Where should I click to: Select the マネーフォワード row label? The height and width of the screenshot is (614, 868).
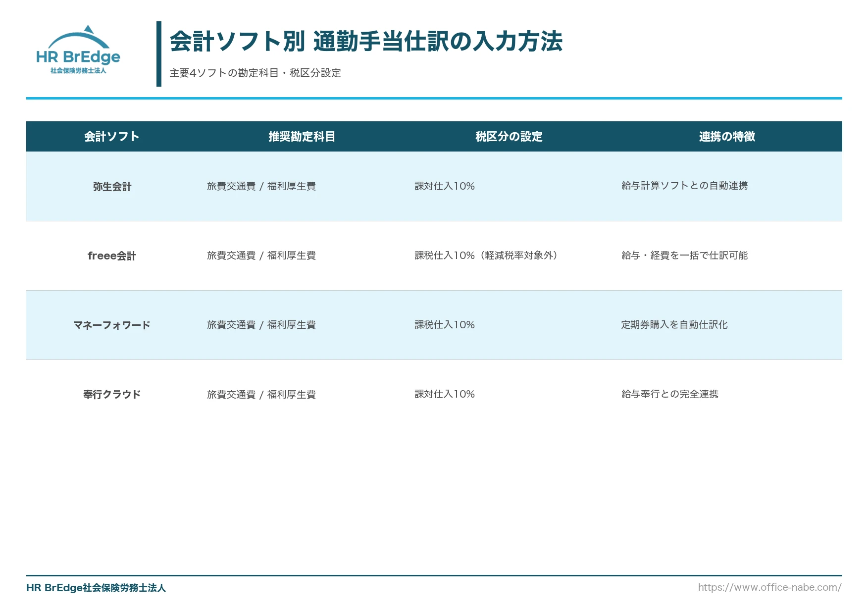coord(112,325)
